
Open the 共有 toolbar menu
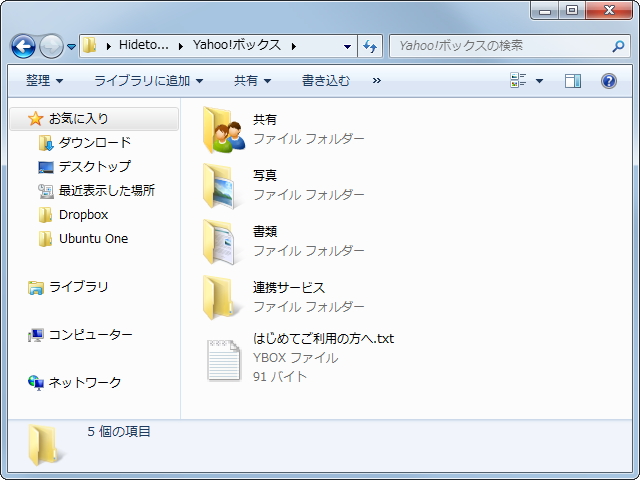coord(252,81)
